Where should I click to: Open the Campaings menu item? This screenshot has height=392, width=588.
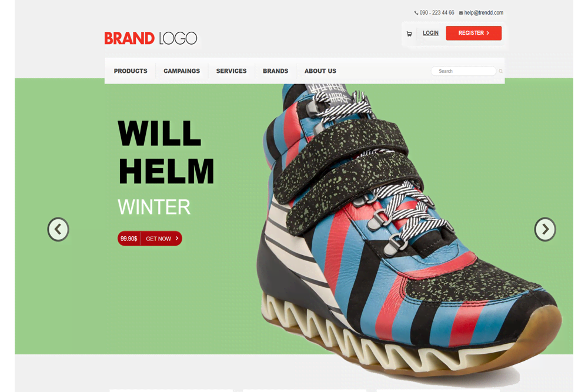[x=182, y=71]
